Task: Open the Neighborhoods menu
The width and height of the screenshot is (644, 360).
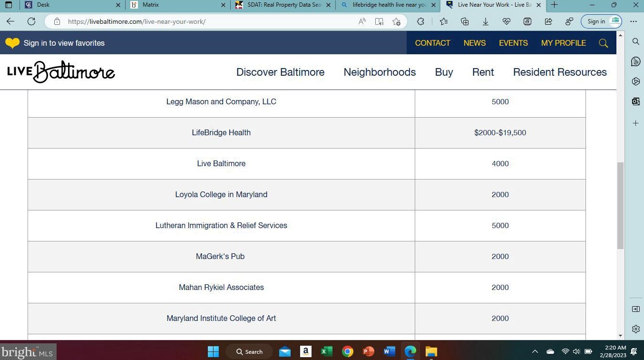Action: pos(380,72)
